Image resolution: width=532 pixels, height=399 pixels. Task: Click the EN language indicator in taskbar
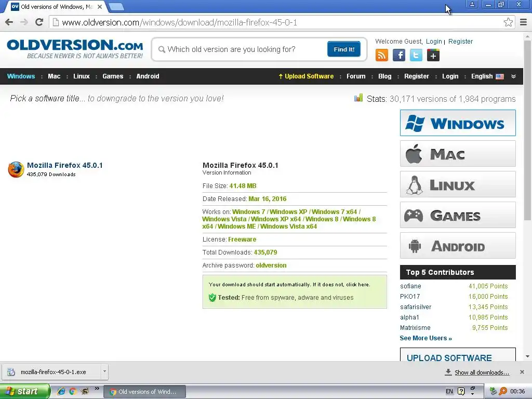click(x=449, y=391)
